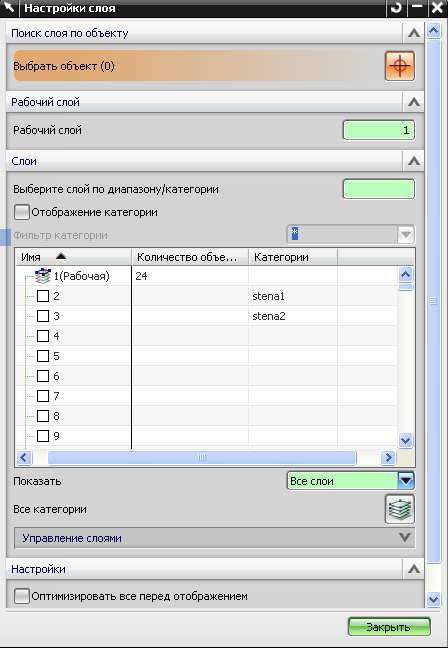Click the stena1 category cell

tap(293, 296)
